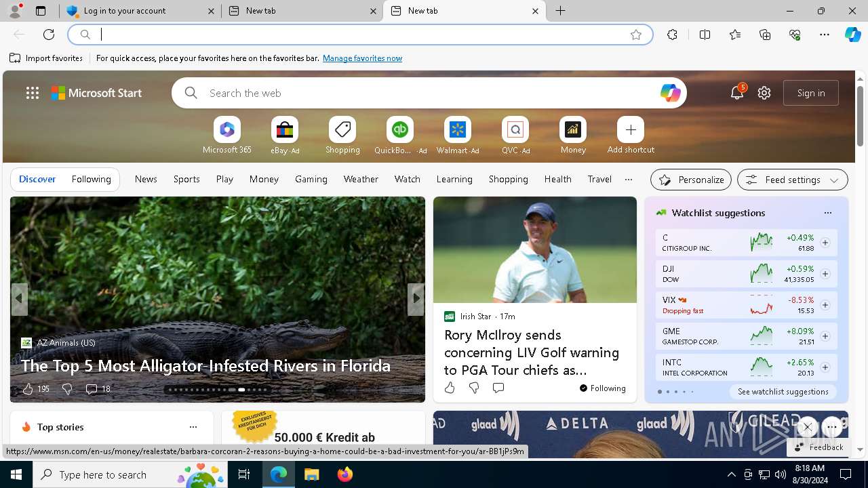Viewport: 868px width, 488px height.
Task: Open the Favorites list icon
Action: (735, 35)
